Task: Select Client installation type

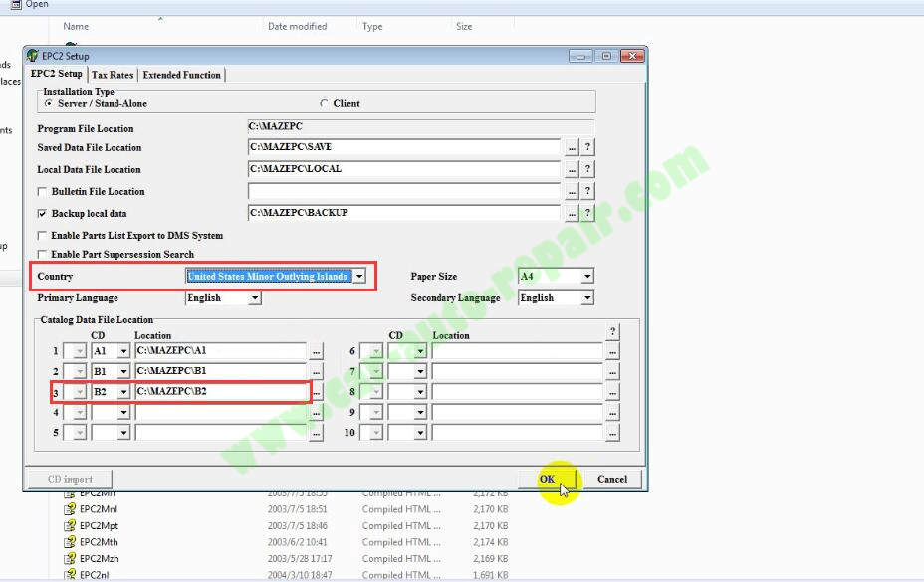Action: pyautogui.click(x=324, y=103)
